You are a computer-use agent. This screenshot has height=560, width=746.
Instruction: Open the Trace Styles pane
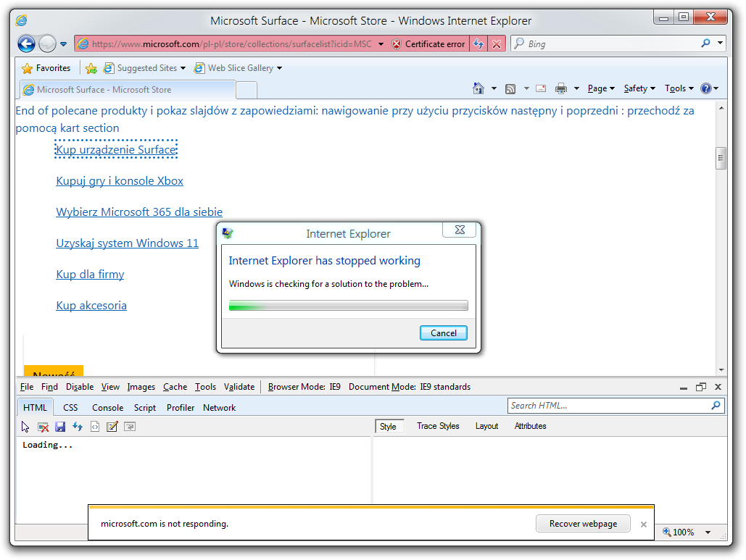click(438, 427)
